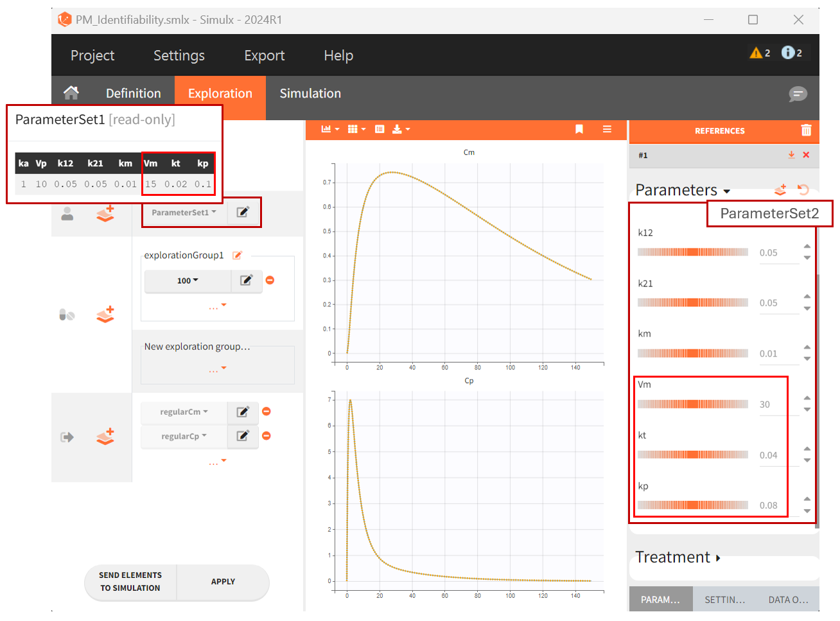Expand more output options below regularCp

[217, 462]
